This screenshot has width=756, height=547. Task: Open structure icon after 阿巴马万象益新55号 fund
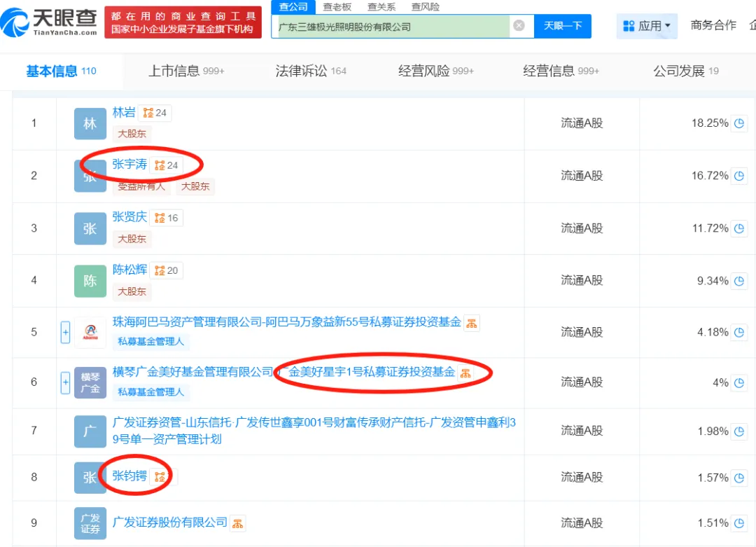click(x=472, y=323)
